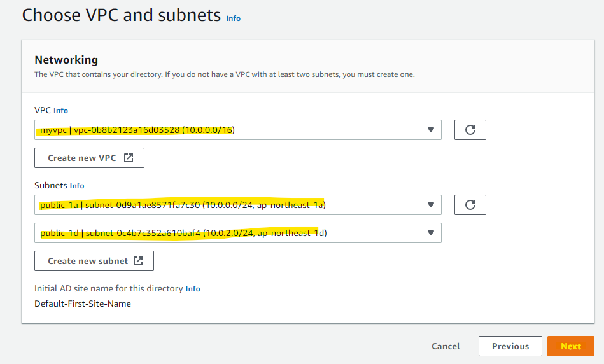Open Info link next to Subnets label
Viewport: 604px width, 364px height.
point(77,186)
